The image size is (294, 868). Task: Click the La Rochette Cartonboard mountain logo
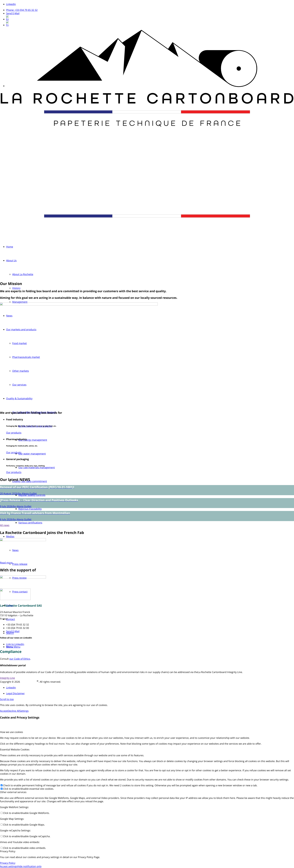click(x=147, y=78)
